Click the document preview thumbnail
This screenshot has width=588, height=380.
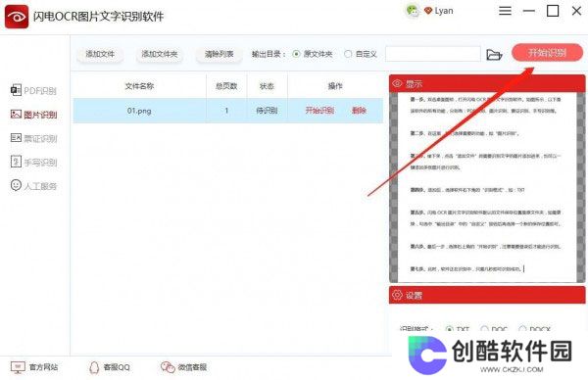tap(487, 187)
